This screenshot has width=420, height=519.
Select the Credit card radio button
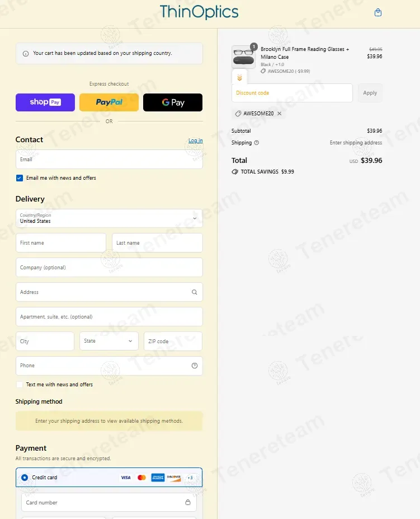click(25, 478)
